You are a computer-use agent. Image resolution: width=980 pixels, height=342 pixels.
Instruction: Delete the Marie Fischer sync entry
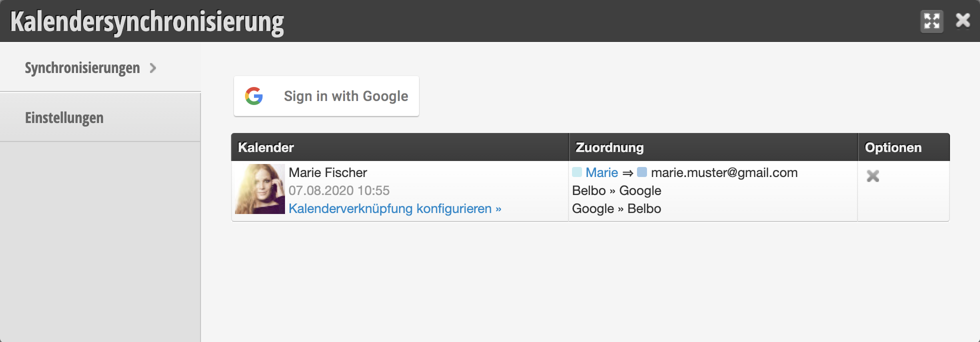click(x=873, y=176)
